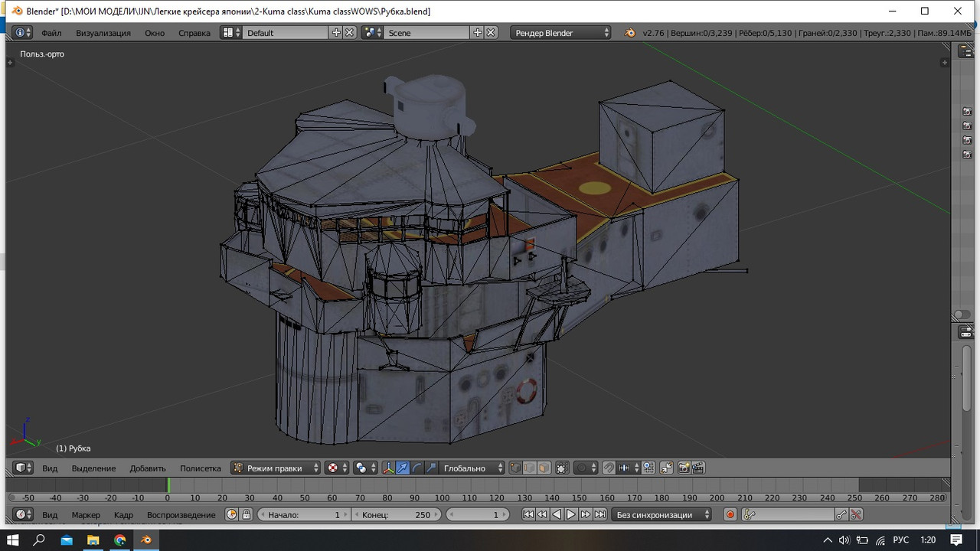Image resolution: width=980 pixels, height=551 pixels.
Task: Click the add new Scene plus button
Action: pyautogui.click(x=478, y=33)
